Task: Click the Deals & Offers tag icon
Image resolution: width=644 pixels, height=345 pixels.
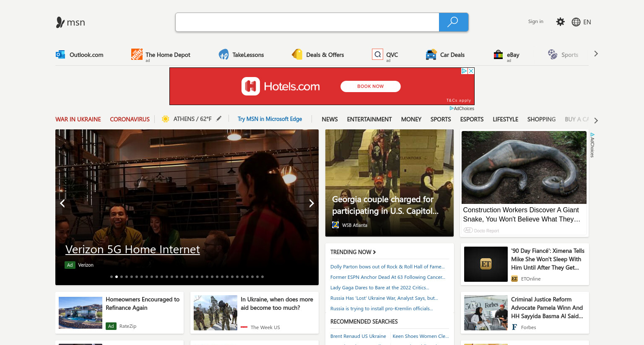Action: 297,54
